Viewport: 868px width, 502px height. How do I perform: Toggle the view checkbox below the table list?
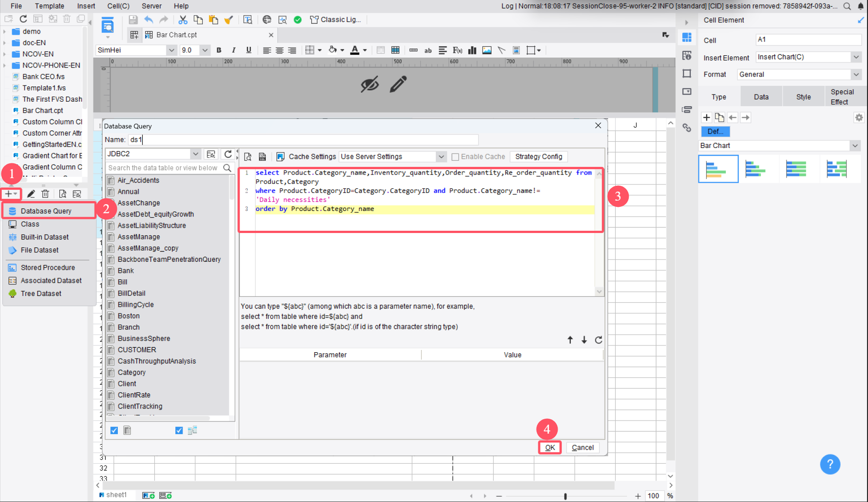coord(179,430)
